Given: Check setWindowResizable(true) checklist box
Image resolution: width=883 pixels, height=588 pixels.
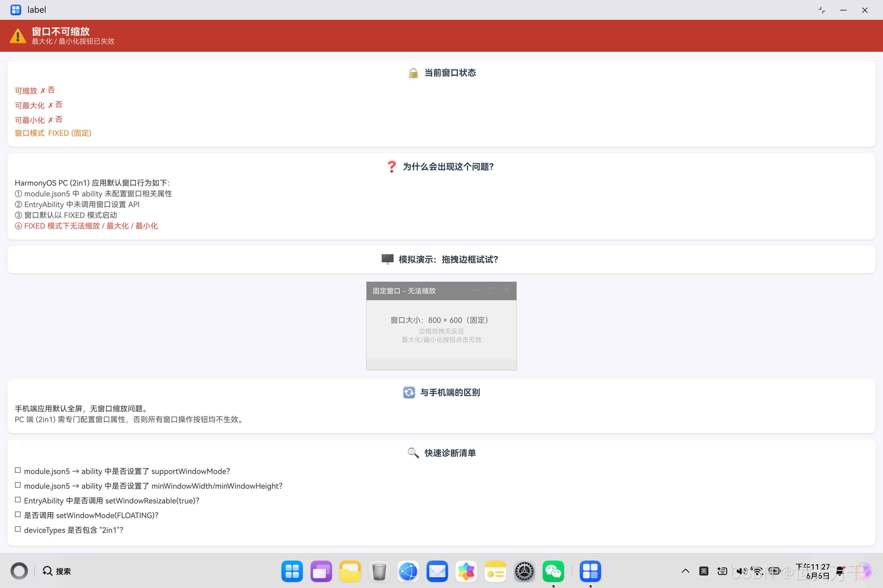Looking at the screenshot, I should [x=18, y=500].
